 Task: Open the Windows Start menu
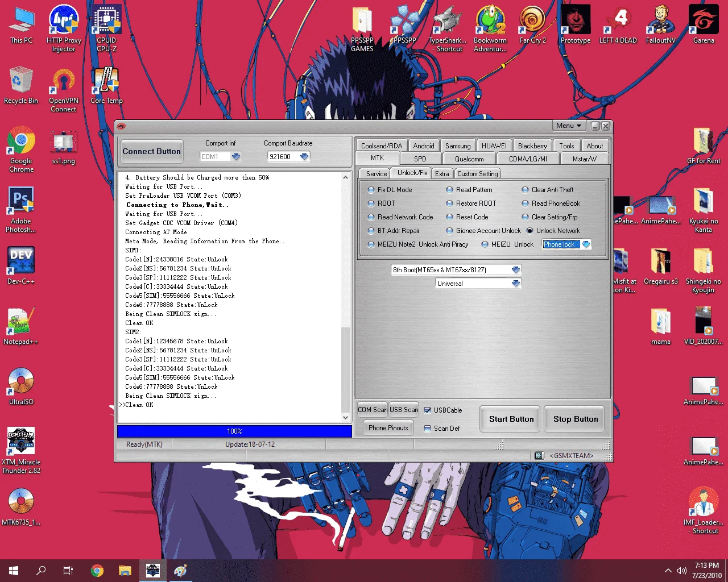14,570
